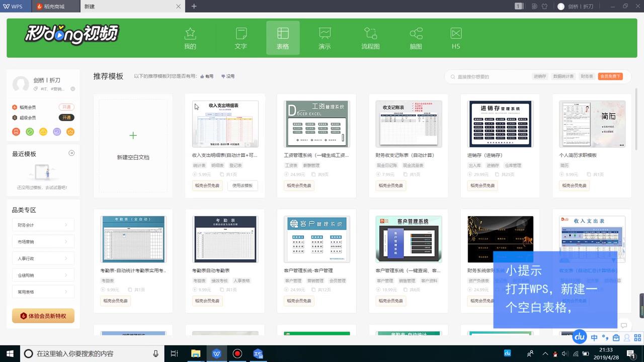
Task: Open Task View on the taskbar
Action: coord(174,353)
